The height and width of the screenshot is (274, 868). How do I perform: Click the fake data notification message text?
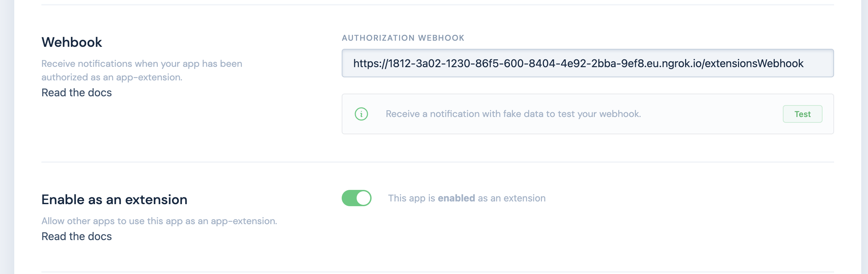513,114
